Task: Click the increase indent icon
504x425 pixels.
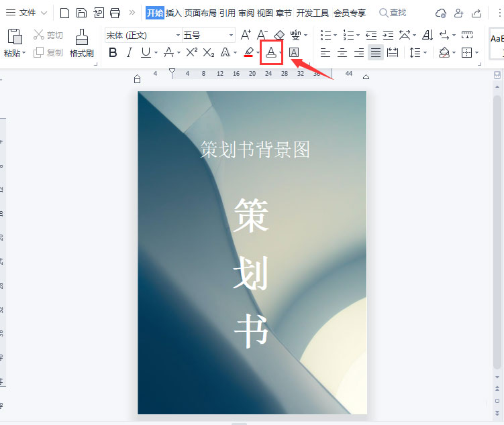Action: 388,35
